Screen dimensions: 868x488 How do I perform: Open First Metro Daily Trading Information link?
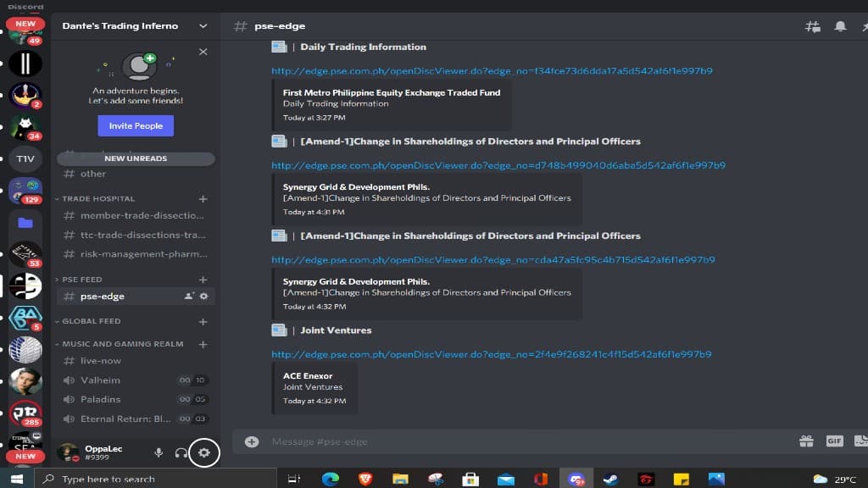pos(492,71)
